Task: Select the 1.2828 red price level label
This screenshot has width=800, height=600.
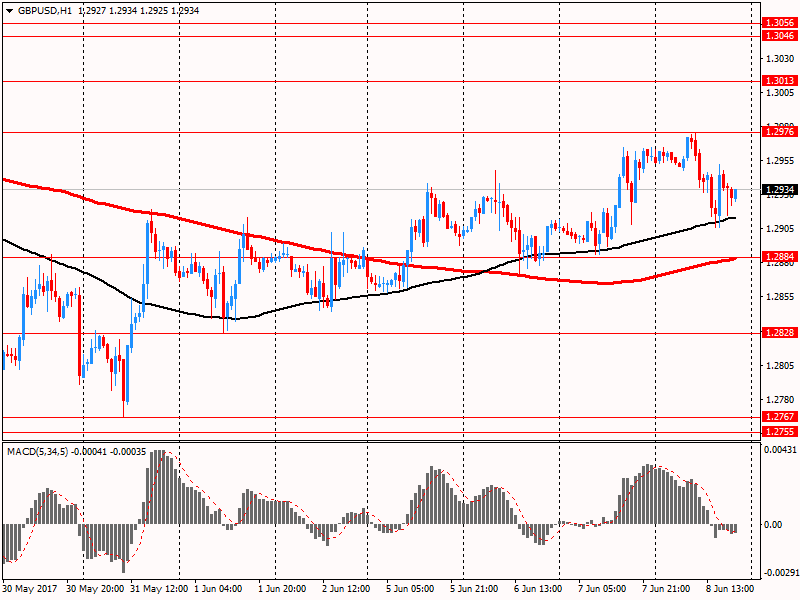Action: tap(780, 333)
